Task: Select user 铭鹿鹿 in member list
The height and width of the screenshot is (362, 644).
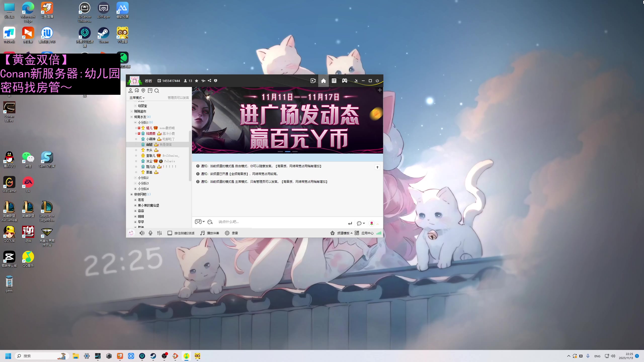Action: click(x=151, y=133)
